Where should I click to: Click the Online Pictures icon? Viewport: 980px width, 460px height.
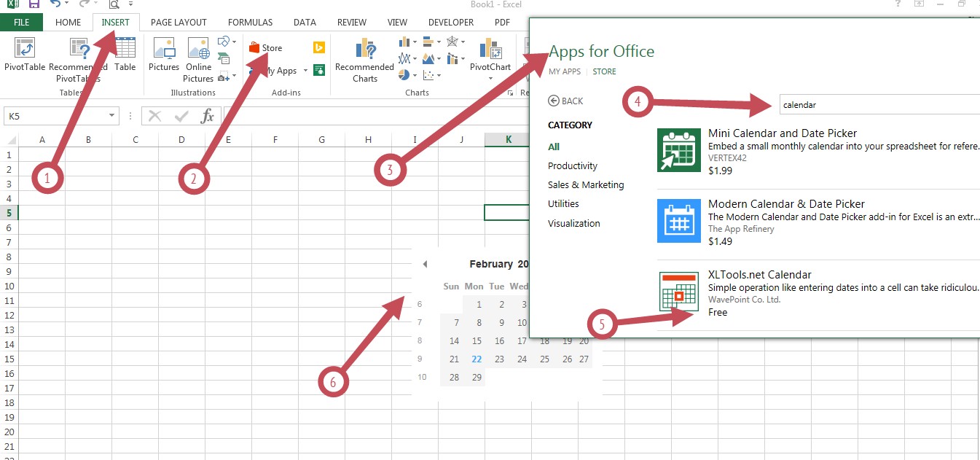point(198,57)
